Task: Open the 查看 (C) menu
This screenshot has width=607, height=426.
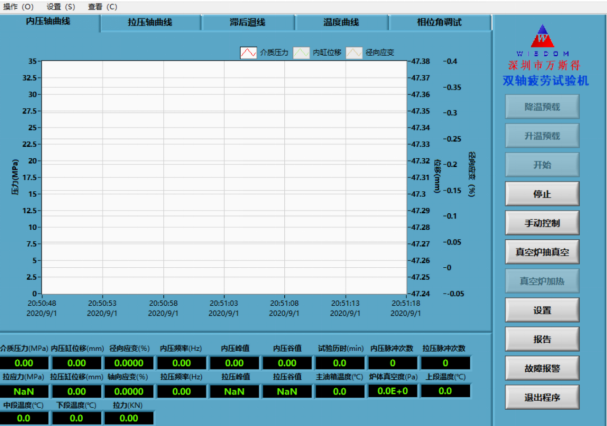Action: (102, 7)
